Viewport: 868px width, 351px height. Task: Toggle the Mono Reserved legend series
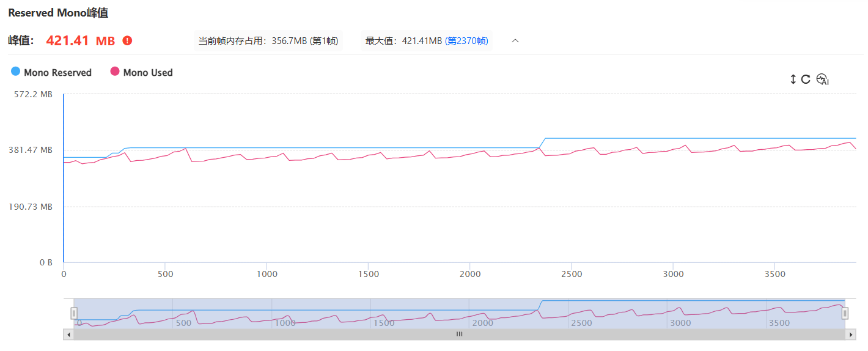51,72
